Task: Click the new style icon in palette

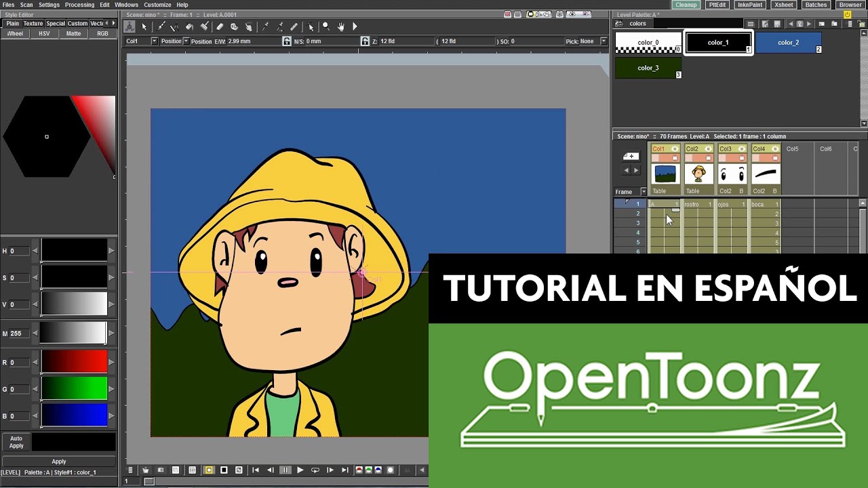Action: 821,24
